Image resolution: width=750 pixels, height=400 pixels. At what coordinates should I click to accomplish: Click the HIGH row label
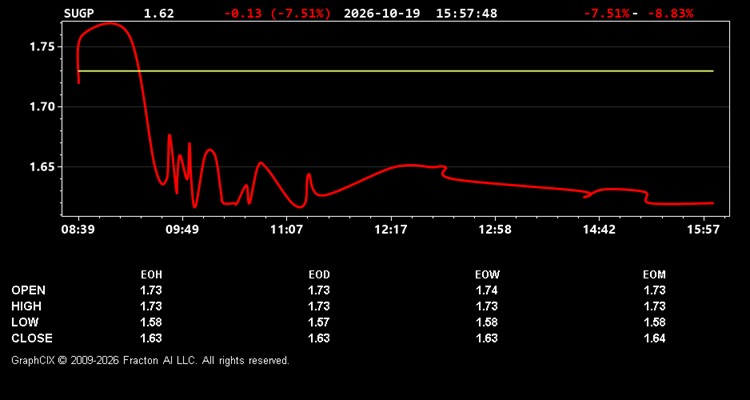26,306
